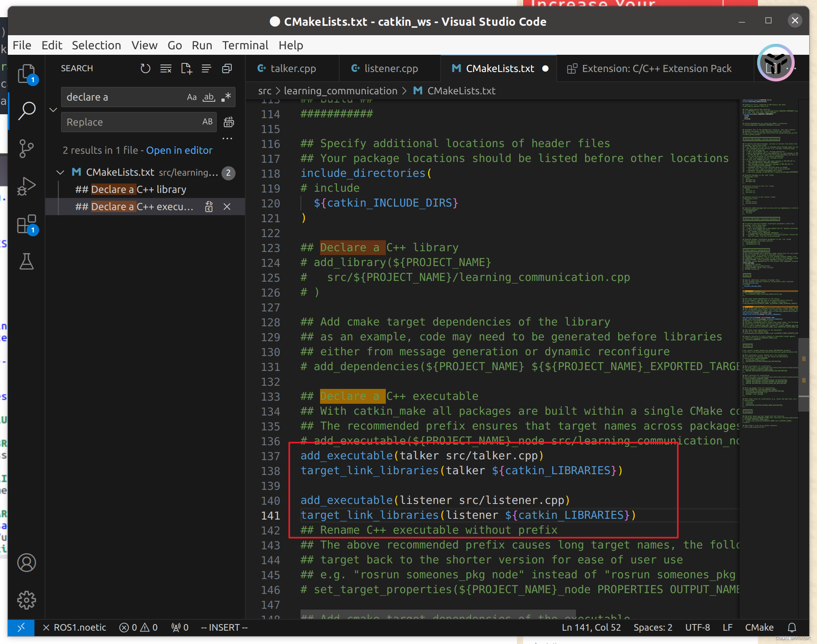
Task: Open Run and Debug view
Action: coord(27,186)
